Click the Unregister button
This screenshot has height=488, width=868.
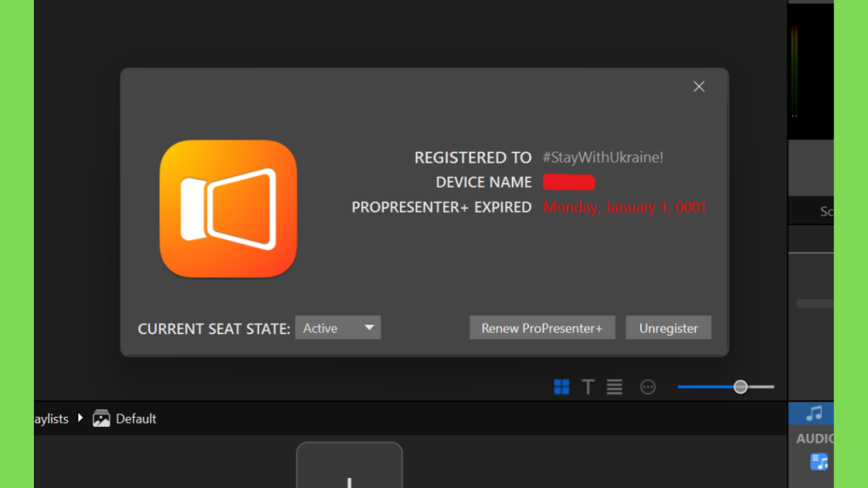(x=668, y=328)
